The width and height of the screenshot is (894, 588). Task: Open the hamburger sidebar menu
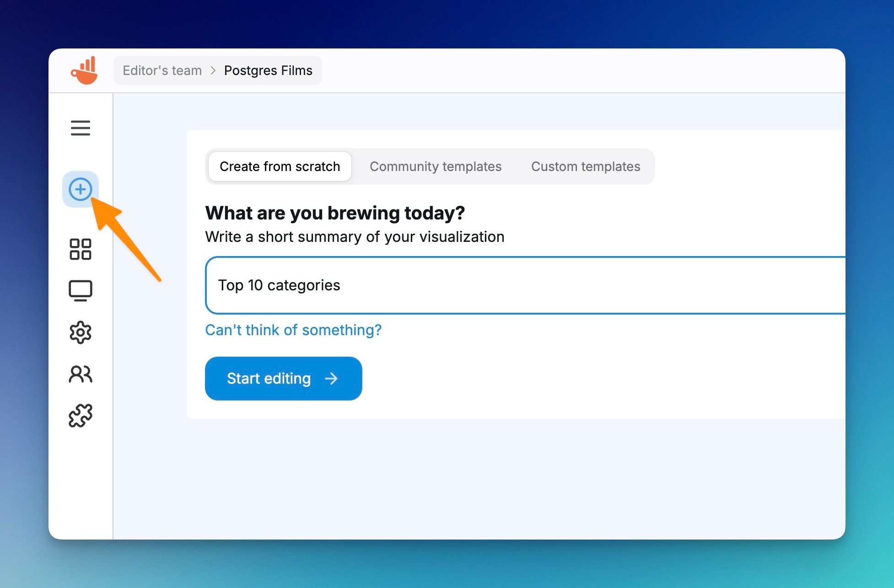point(81,128)
